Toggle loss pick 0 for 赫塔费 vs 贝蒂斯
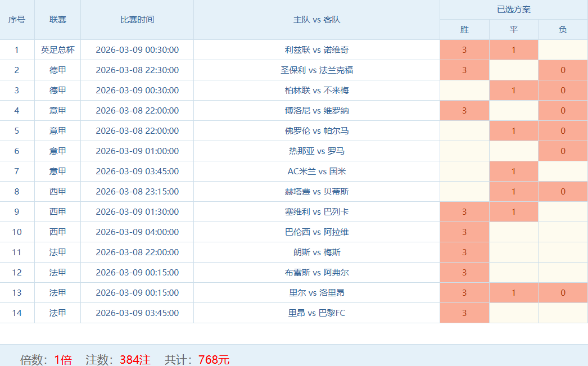Viewport: 588px width, 366px height. tap(563, 192)
